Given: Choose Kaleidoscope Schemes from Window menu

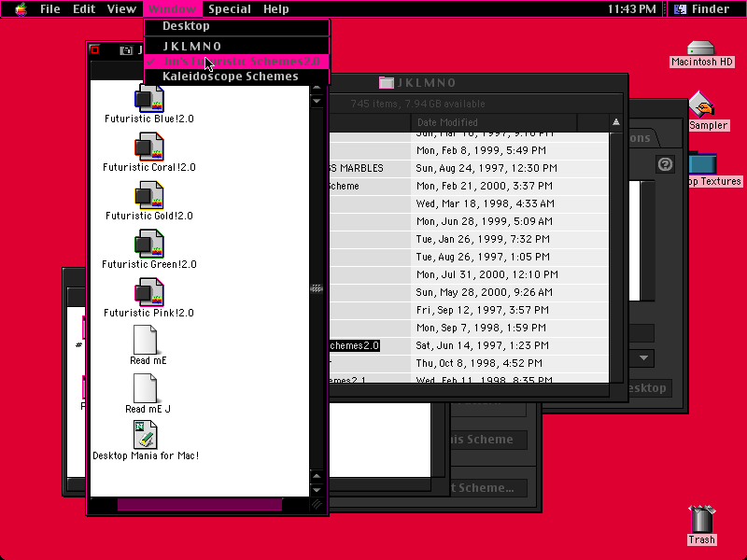Looking at the screenshot, I should click(236, 77).
